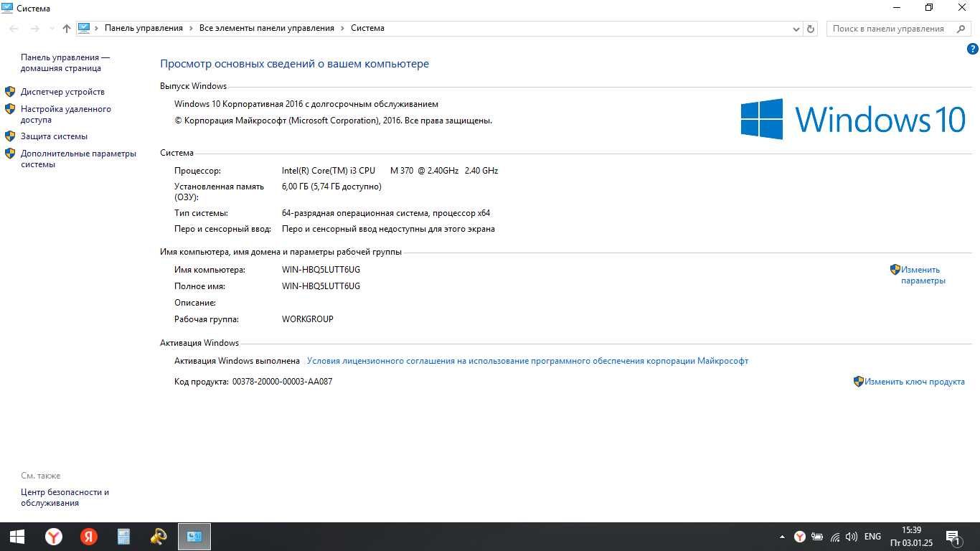Switch input language via ENG indicator
This screenshot has height=551, width=980.
(872, 537)
